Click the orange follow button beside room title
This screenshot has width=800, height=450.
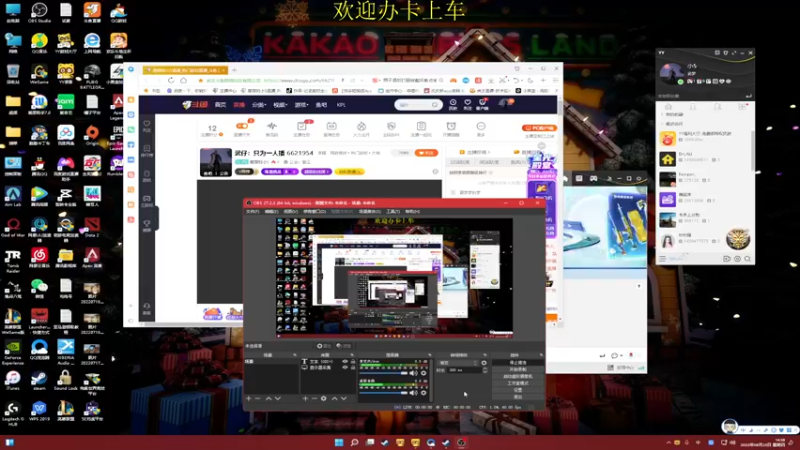click(x=426, y=153)
